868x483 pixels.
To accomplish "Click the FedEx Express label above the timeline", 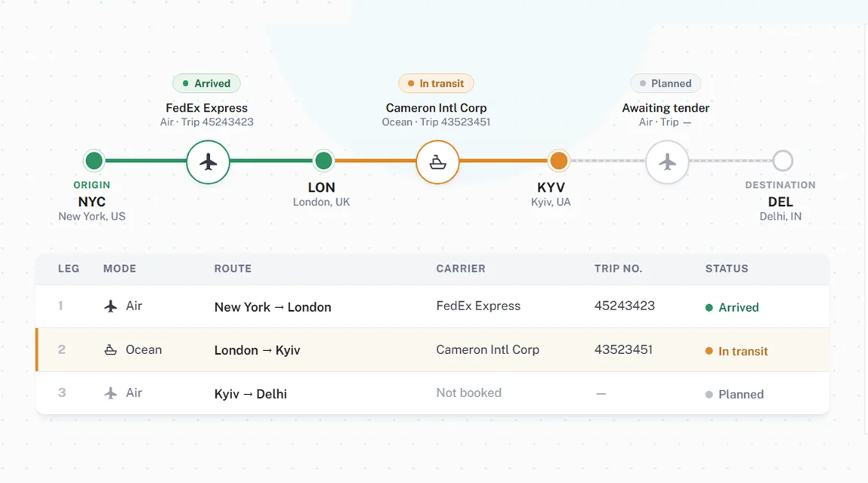I will 206,108.
